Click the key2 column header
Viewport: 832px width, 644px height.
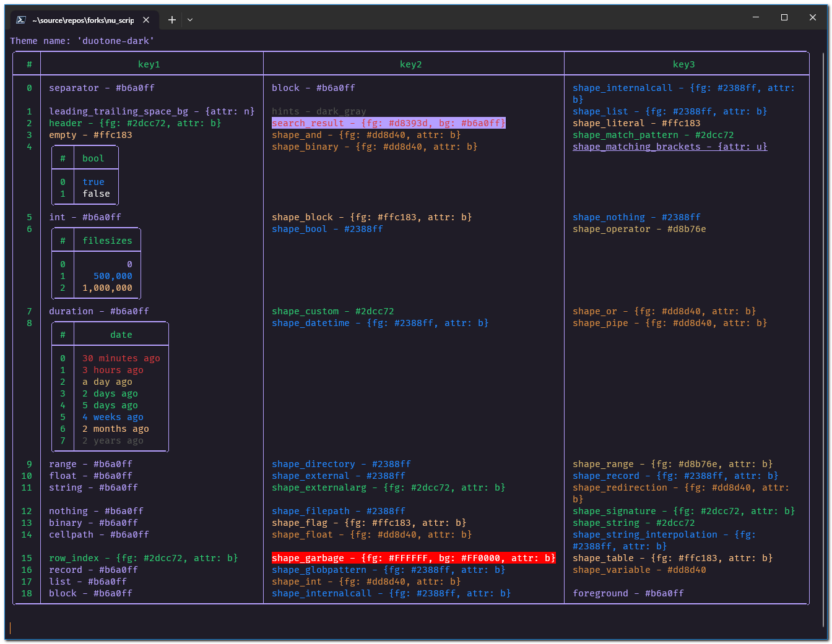click(x=411, y=64)
